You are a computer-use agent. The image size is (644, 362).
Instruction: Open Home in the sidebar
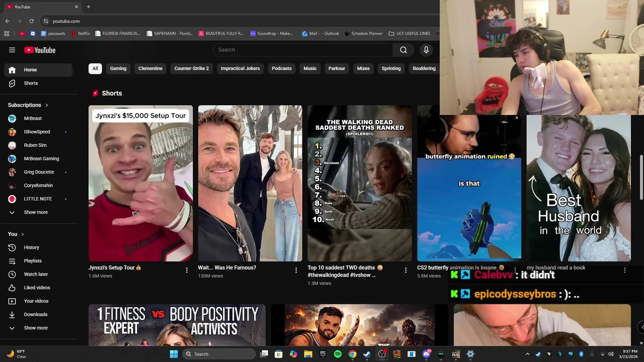38,70
